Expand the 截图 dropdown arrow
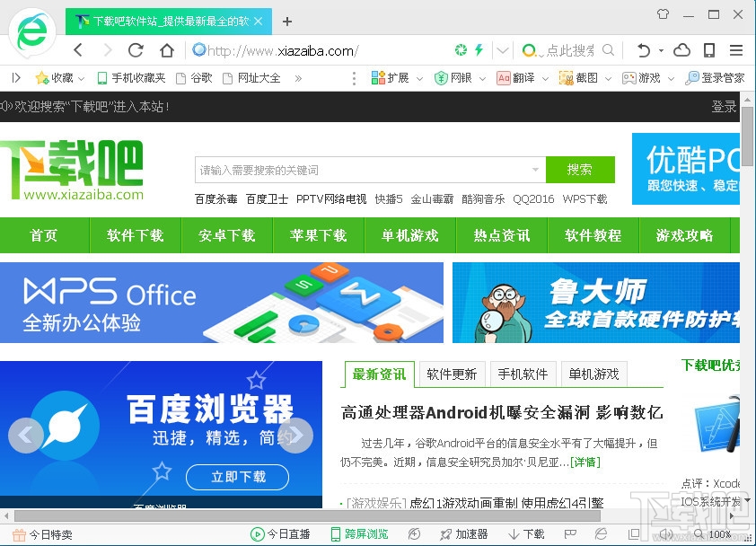 coord(608,78)
